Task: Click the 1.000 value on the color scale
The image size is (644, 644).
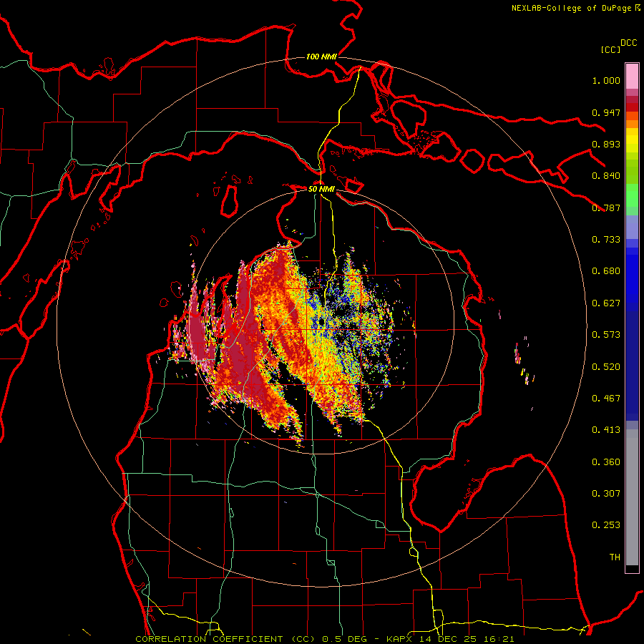Action: [x=606, y=80]
